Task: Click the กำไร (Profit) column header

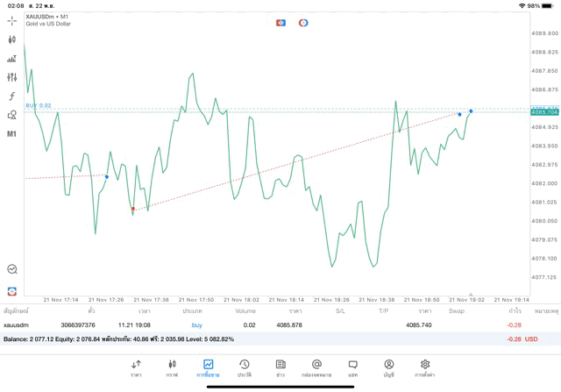Action: click(x=515, y=310)
